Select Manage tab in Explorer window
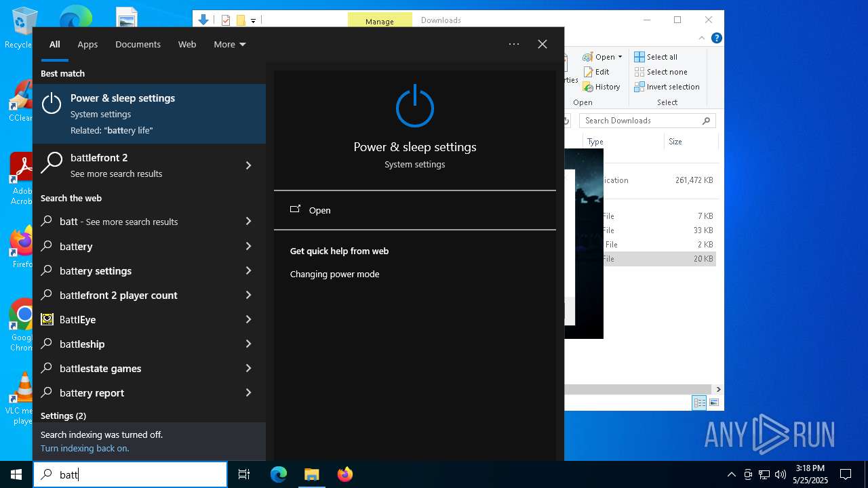 [x=380, y=20]
